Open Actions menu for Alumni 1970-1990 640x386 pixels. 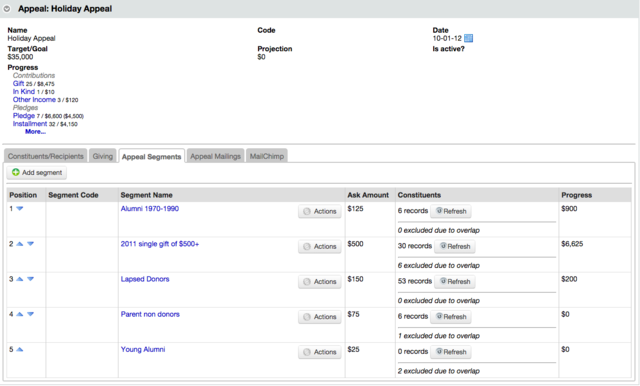(320, 211)
